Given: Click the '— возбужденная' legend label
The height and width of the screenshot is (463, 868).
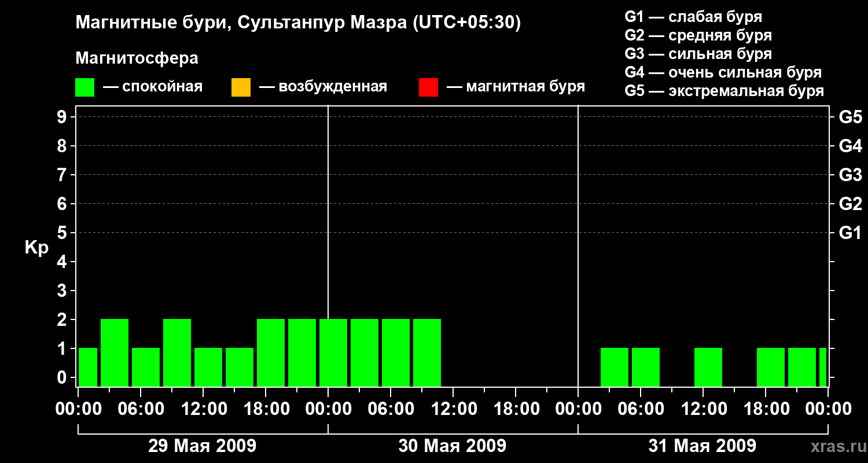Looking at the screenshot, I should [323, 87].
